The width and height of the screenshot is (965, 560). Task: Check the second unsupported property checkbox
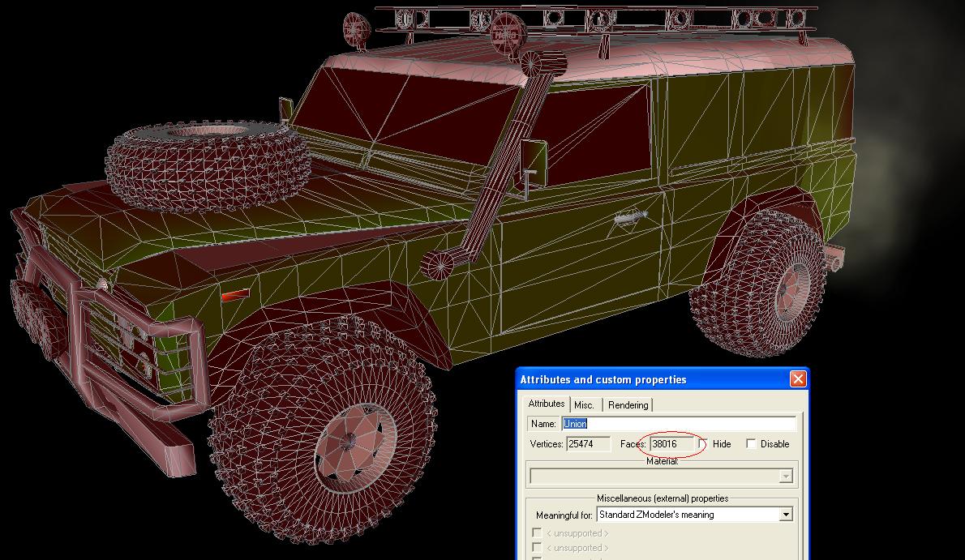click(537, 548)
